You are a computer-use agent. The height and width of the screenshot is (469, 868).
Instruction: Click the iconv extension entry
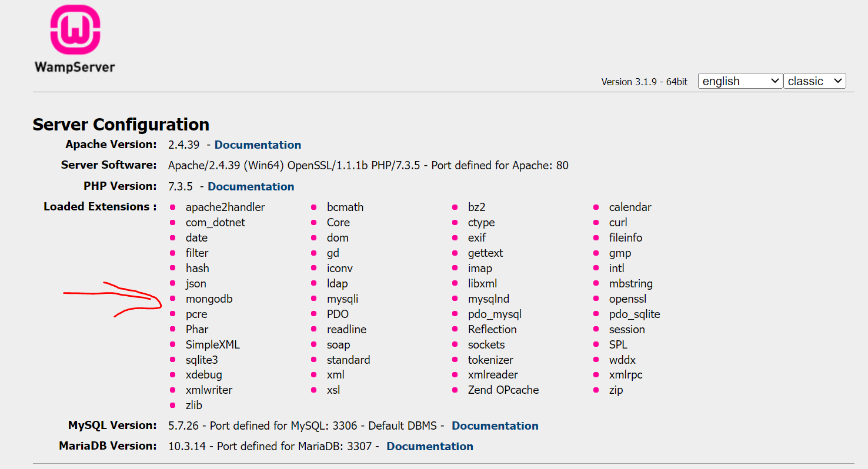coord(340,268)
